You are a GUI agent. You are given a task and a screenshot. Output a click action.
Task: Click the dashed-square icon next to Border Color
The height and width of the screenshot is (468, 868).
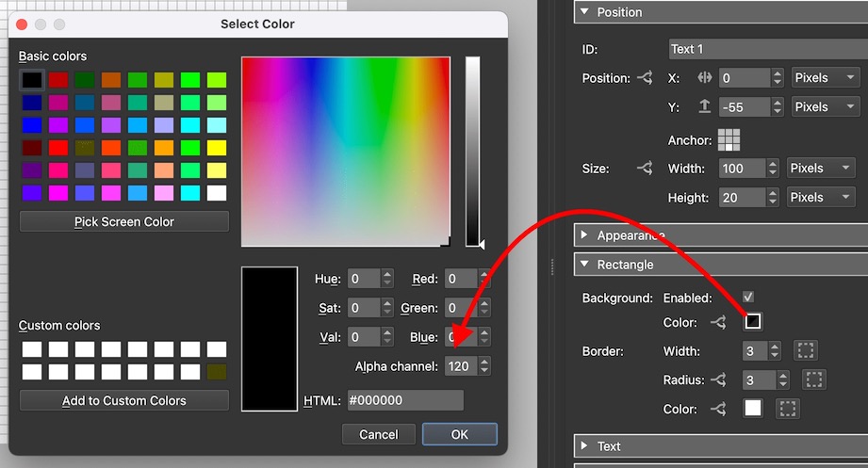[x=789, y=409]
